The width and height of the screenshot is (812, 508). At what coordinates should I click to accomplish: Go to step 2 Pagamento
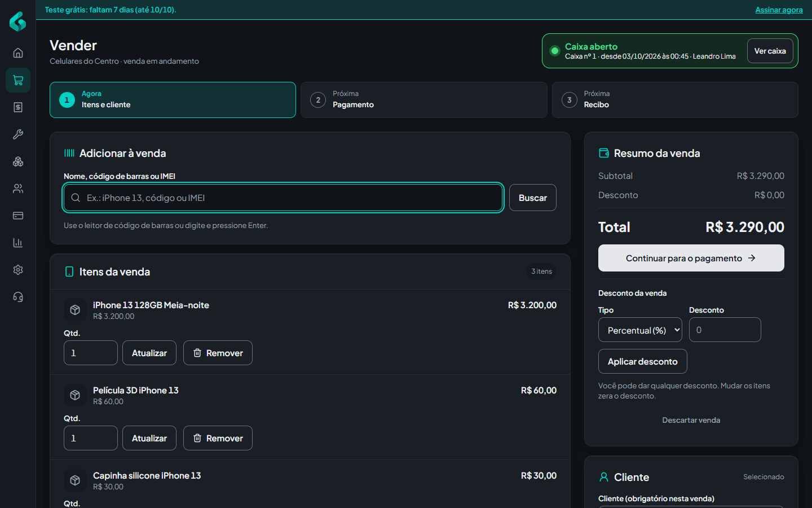[x=424, y=100]
